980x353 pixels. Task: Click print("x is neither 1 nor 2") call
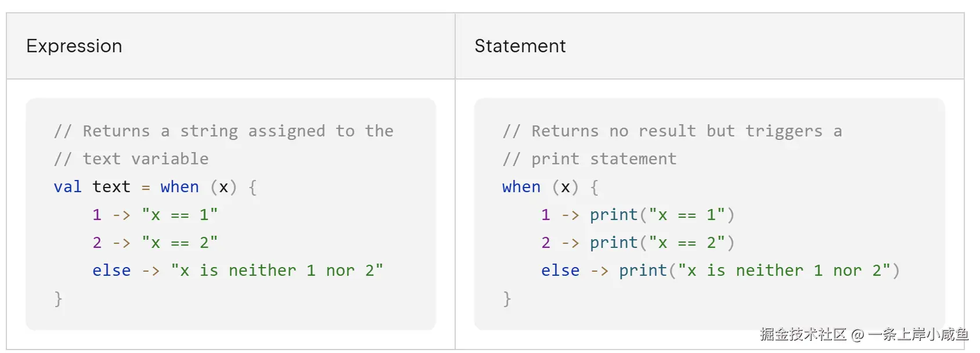759,271
